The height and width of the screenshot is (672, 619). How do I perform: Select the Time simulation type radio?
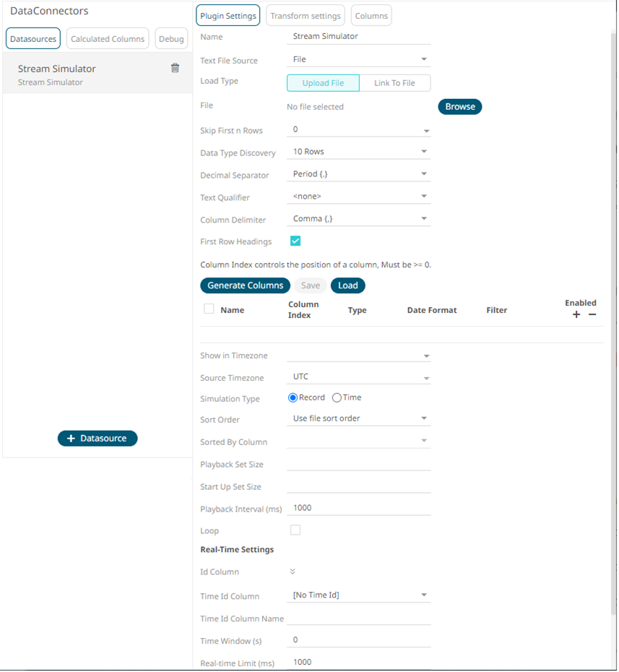point(337,397)
